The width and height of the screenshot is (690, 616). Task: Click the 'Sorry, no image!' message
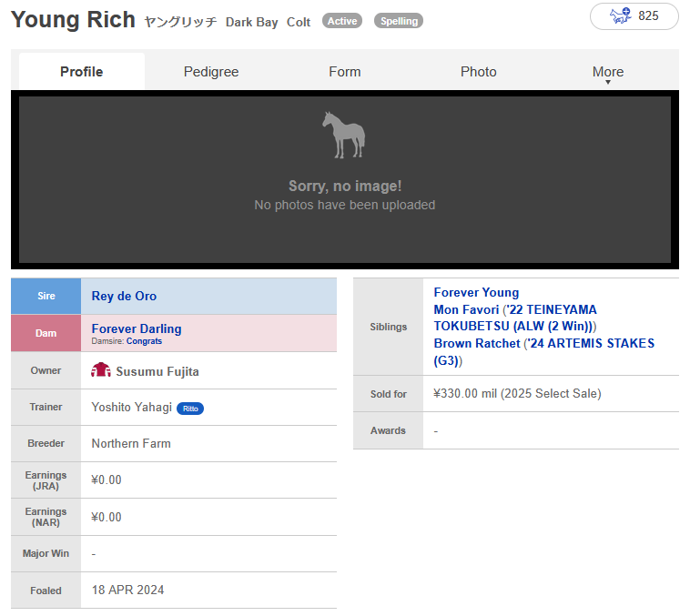pos(345,186)
